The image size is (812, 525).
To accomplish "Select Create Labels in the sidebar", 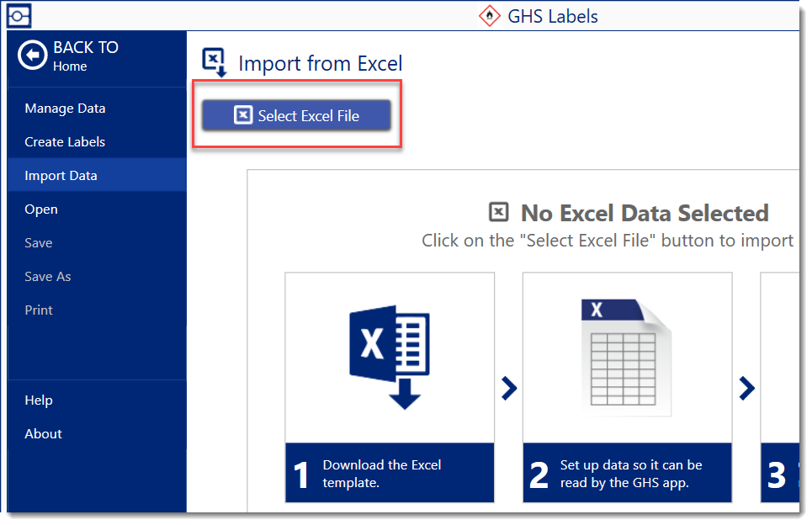I will tap(65, 142).
